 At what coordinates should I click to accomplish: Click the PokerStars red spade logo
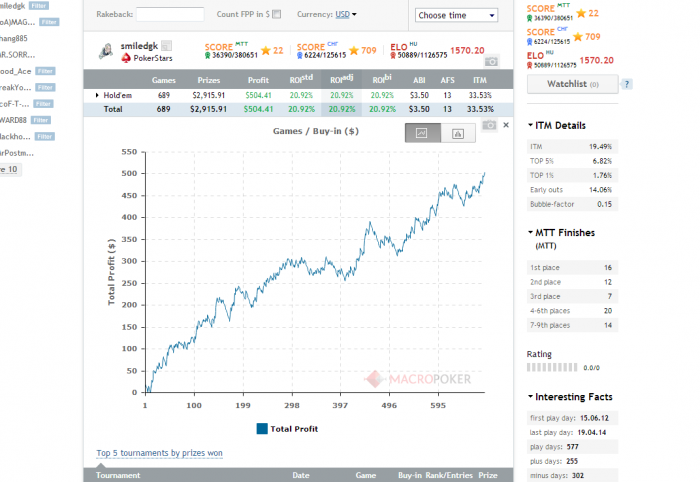(126, 58)
